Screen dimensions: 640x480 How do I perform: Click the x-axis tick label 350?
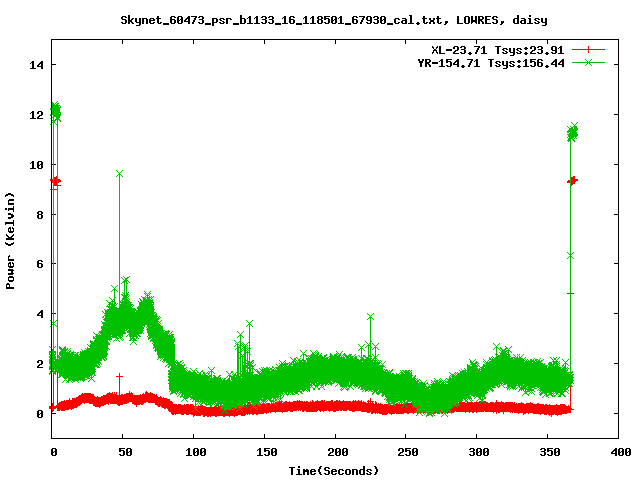tap(550, 452)
